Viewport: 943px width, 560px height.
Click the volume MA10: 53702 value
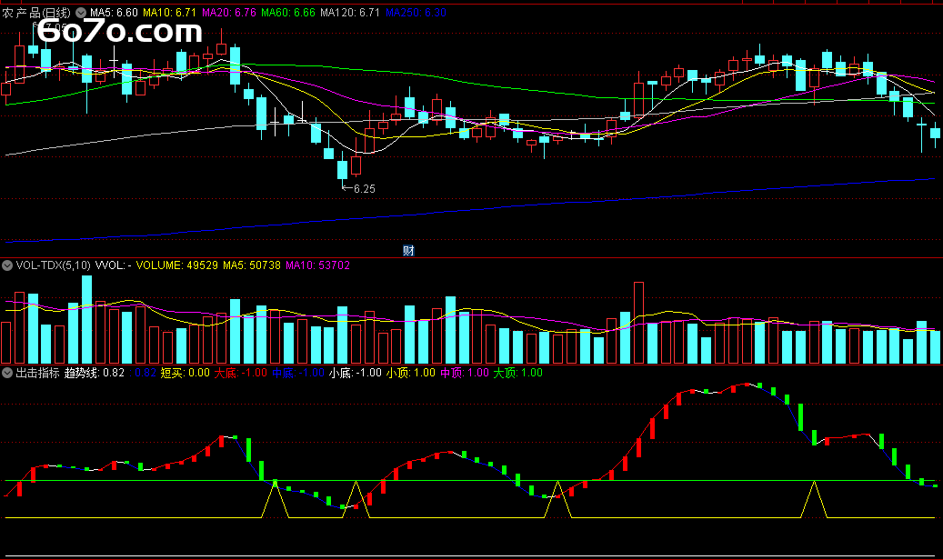[317, 265]
